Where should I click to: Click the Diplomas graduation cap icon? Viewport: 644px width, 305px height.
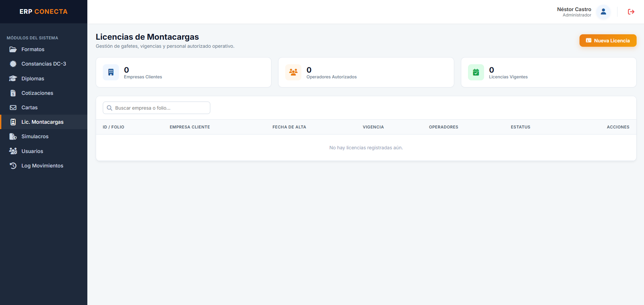pos(13,78)
